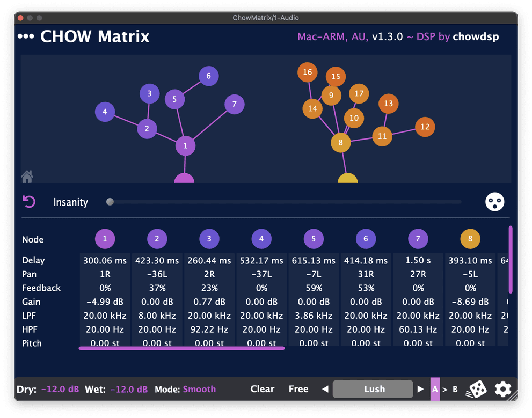Open the chowdsp link
The height and width of the screenshot is (418, 532).
(x=476, y=36)
